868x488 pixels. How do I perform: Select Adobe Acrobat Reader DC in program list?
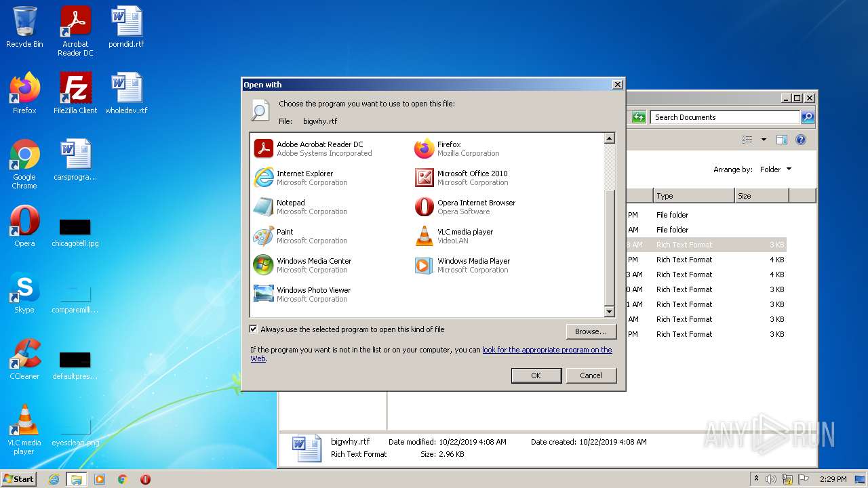313,148
